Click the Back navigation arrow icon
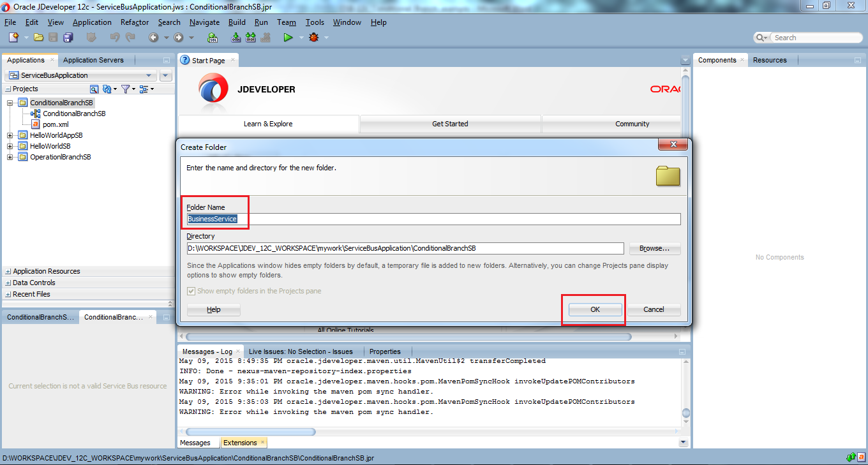This screenshot has height=465, width=868. (153, 38)
